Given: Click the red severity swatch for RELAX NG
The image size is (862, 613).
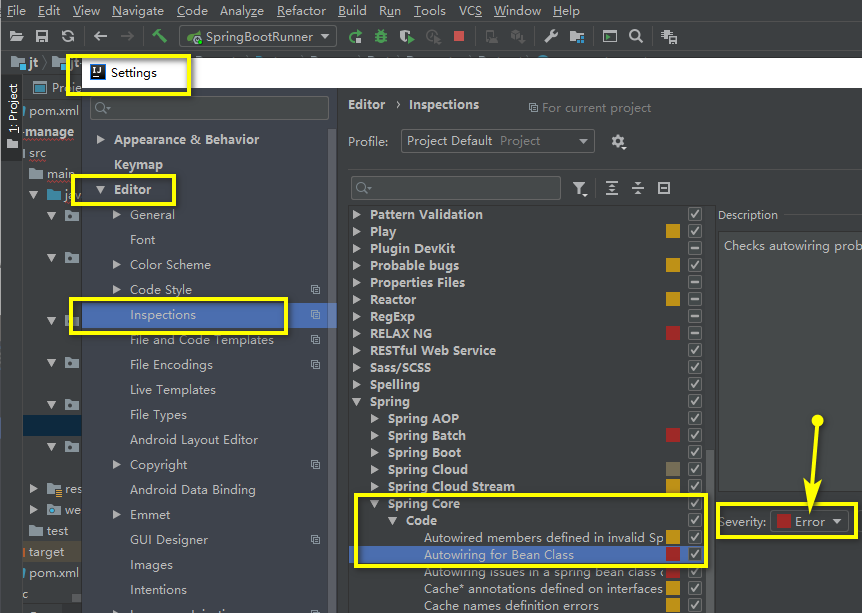Looking at the screenshot, I should pyautogui.click(x=673, y=333).
